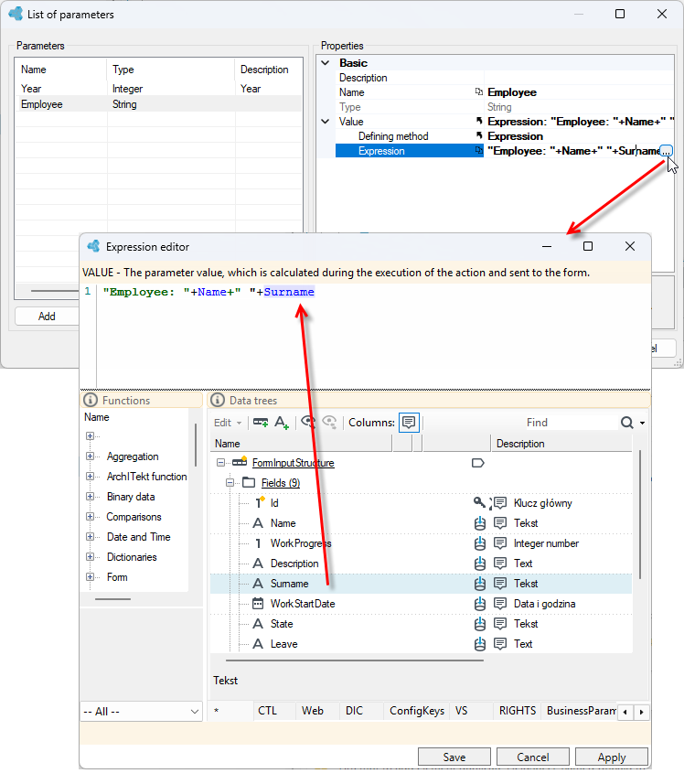Image resolution: width=684 pixels, height=784 pixels.
Task: Expand the Dictionaries functions group
Action: (90, 557)
